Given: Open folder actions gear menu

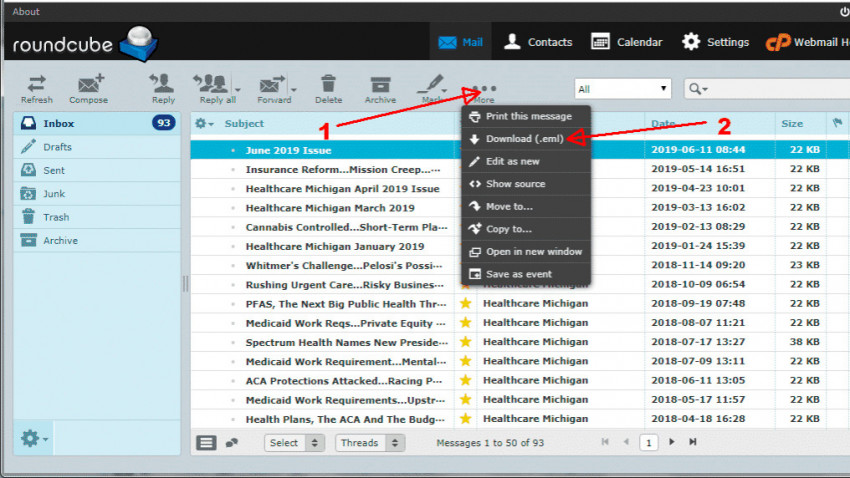Looking at the screenshot, I should coord(34,438).
